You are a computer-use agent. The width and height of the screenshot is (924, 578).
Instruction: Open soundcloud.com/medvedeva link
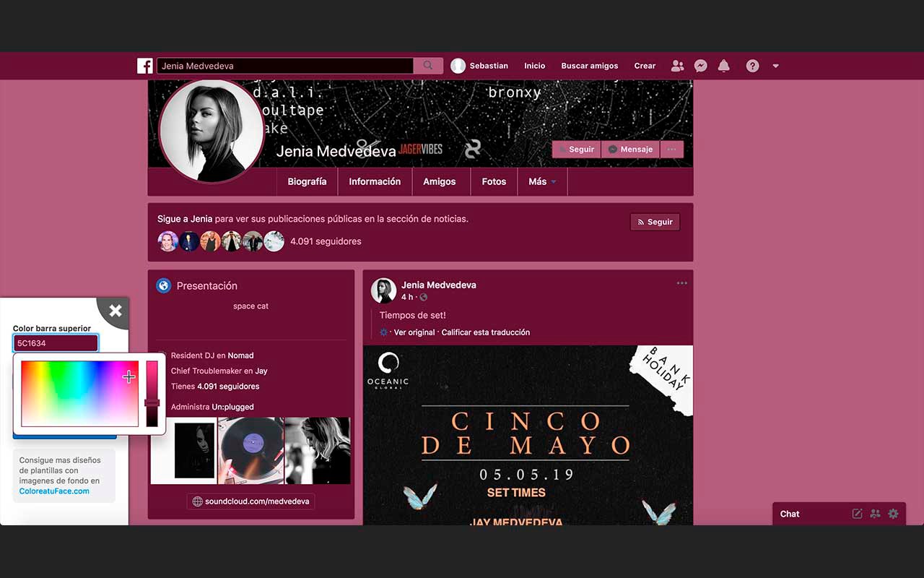[250, 501]
